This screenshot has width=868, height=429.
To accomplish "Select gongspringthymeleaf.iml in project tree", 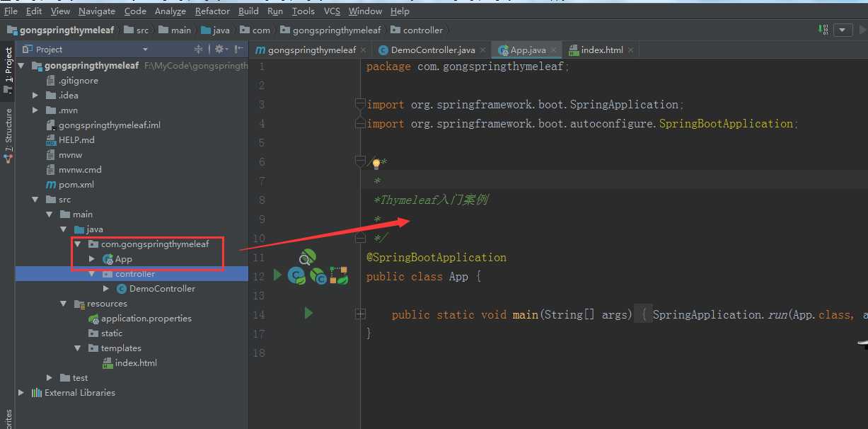I will click(x=103, y=125).
